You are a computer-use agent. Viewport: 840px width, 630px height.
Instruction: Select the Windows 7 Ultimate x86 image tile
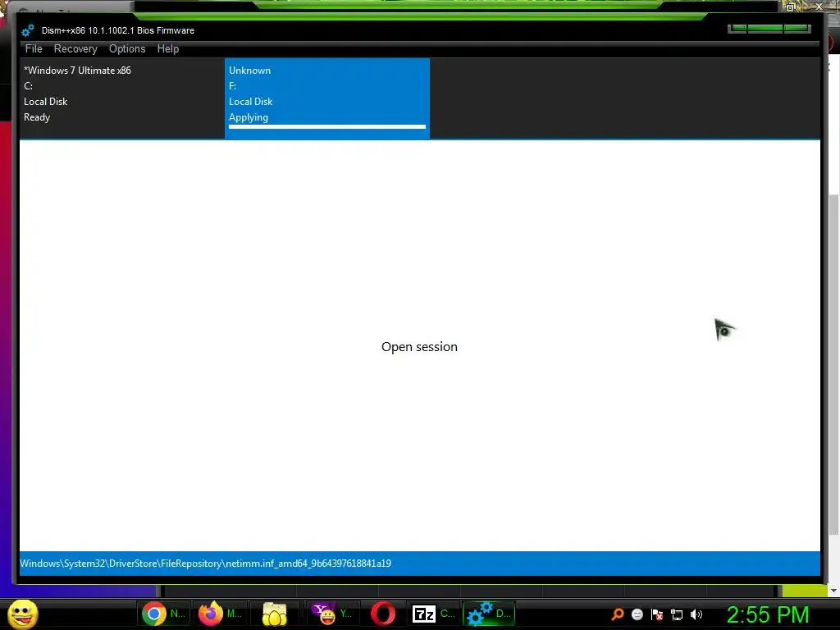coord(122,98)
